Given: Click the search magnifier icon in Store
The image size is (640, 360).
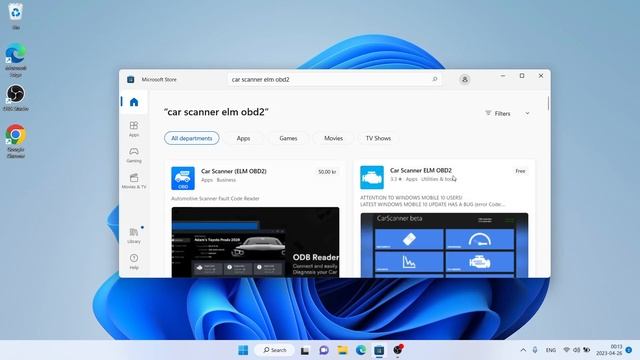Looking at the screenshot, I should 435,79.
